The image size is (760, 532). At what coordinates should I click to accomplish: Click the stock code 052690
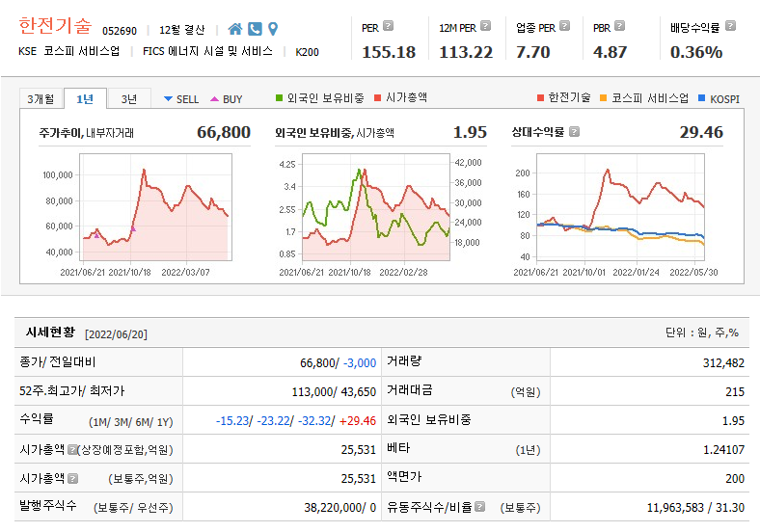[x=120, y=31]
